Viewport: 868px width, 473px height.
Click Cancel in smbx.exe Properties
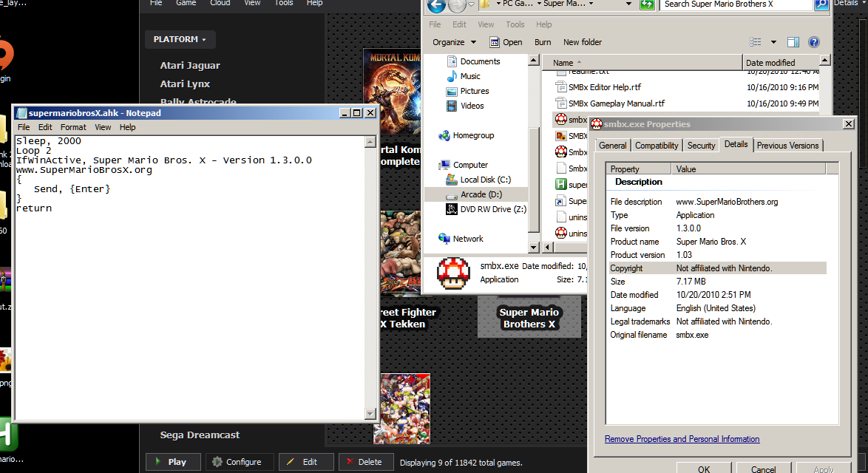point(763,468)
